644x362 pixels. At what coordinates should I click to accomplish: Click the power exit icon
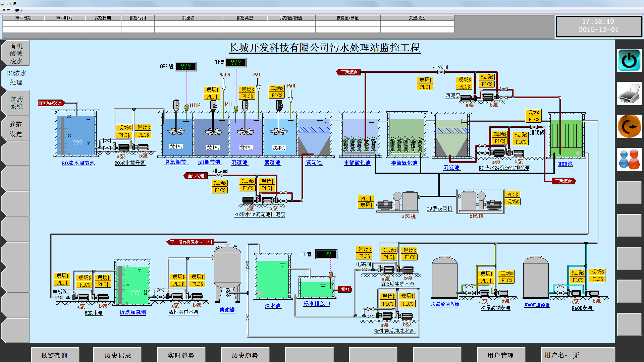click(629, 60)
